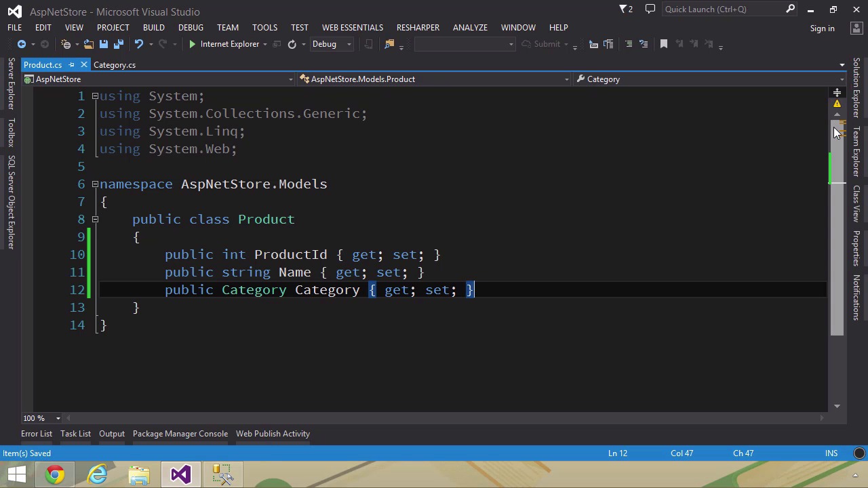Open the Toolbox side tab
This screenshot has width=868, height=488.
pos(11,132)
